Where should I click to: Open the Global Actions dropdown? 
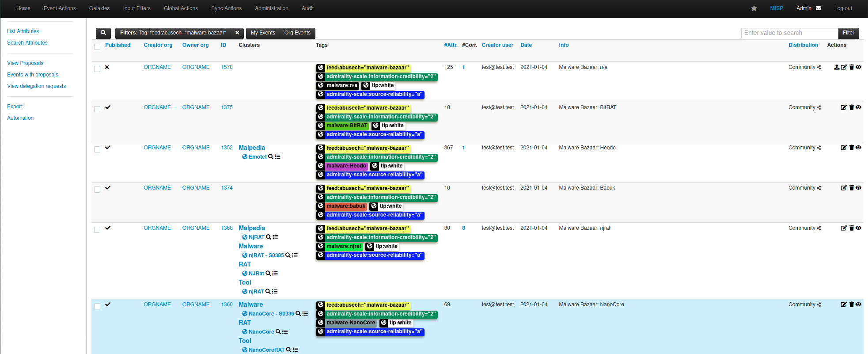(181, 8)
